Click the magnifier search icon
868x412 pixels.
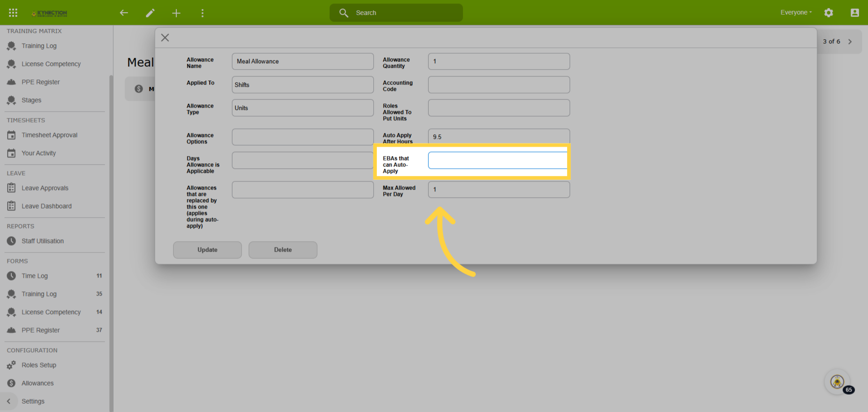[344, 13]
